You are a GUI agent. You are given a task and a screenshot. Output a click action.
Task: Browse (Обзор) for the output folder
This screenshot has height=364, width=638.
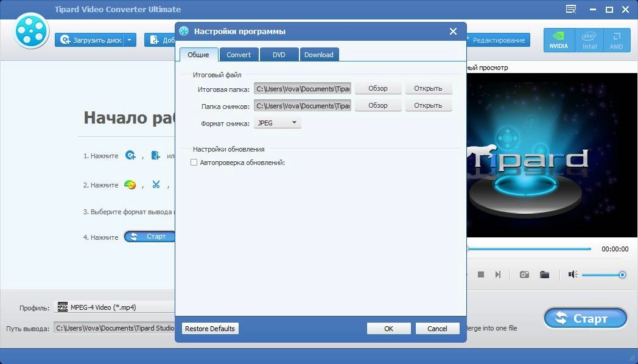tap(378, 88)
